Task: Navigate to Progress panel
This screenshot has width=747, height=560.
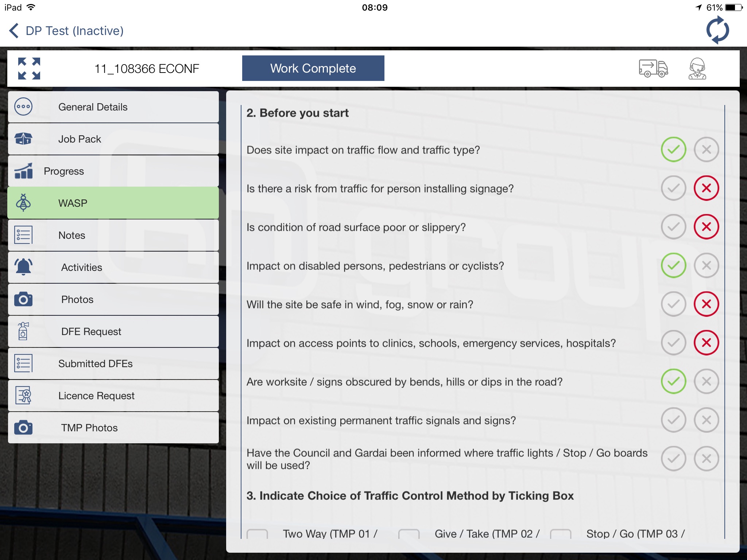Action: [x=112, y=171]
